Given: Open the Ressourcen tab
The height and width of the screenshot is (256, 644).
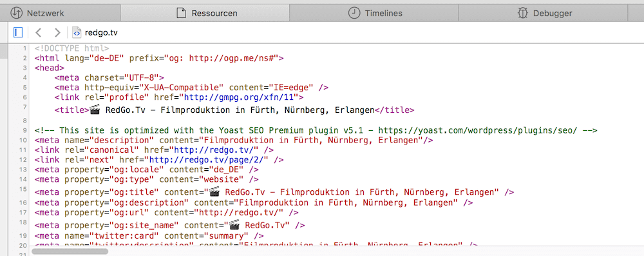Looking at the screenshot, I should [x=205, y=13].
